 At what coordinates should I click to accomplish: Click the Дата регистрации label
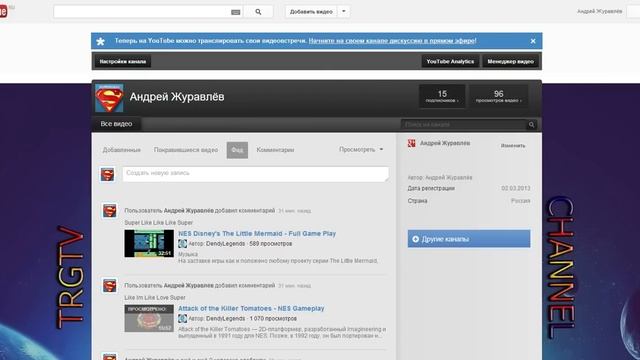(x=431, y=189)
